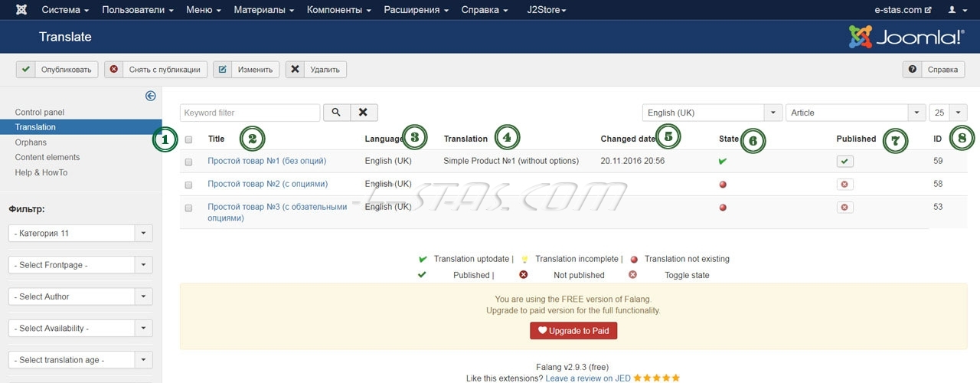
Task: Collapse the sidebar with the arrow icon
Action: click(x=151, y=96)
